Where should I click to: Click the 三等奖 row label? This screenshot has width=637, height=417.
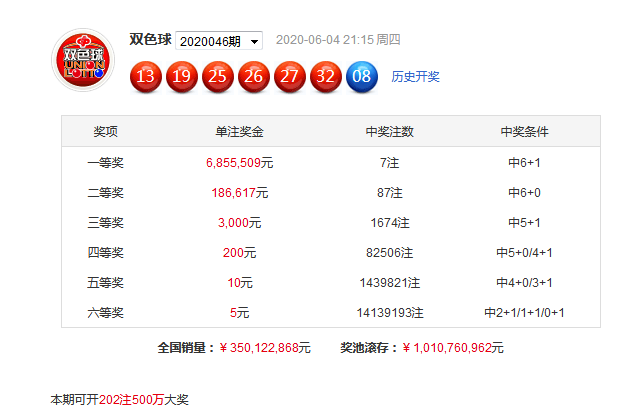click(106, 223)
